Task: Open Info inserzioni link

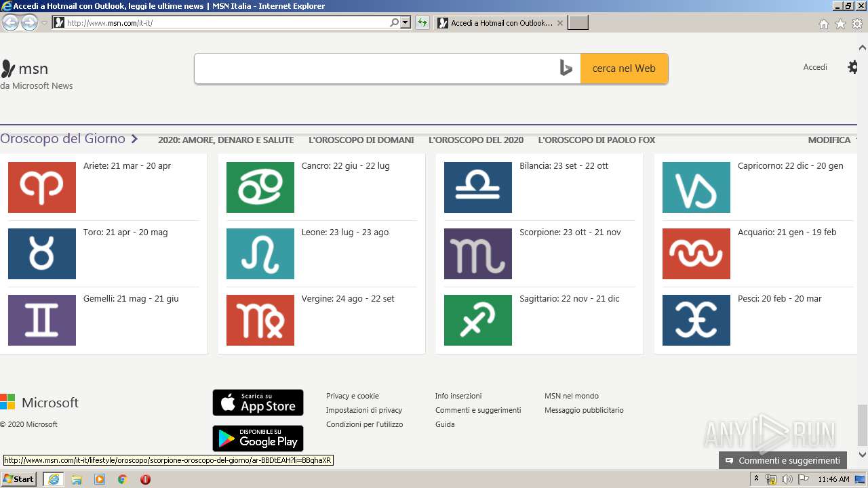Action: (458, 396)
